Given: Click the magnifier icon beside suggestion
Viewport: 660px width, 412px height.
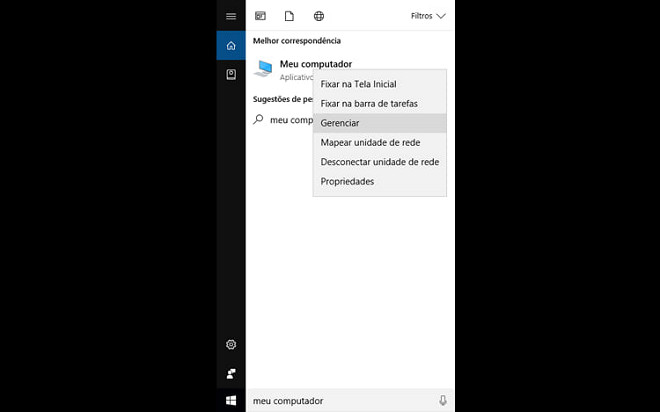Looking at the screenshot, I should 258,120.
